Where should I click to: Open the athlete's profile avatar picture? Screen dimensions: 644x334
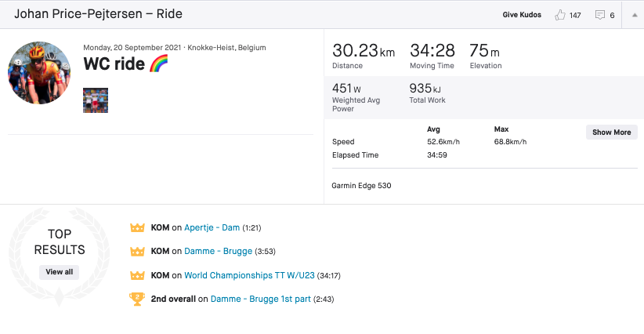pyautogui.click(x=39, y=73)
